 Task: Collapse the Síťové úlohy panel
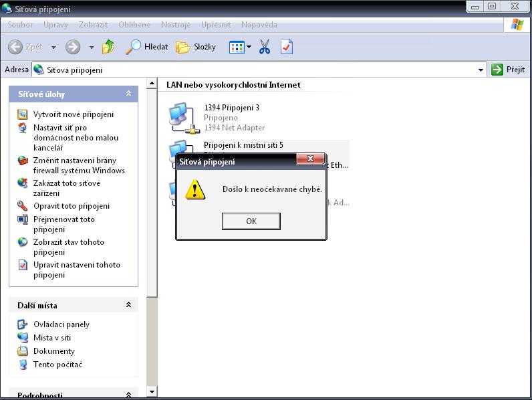pos(128,94)
